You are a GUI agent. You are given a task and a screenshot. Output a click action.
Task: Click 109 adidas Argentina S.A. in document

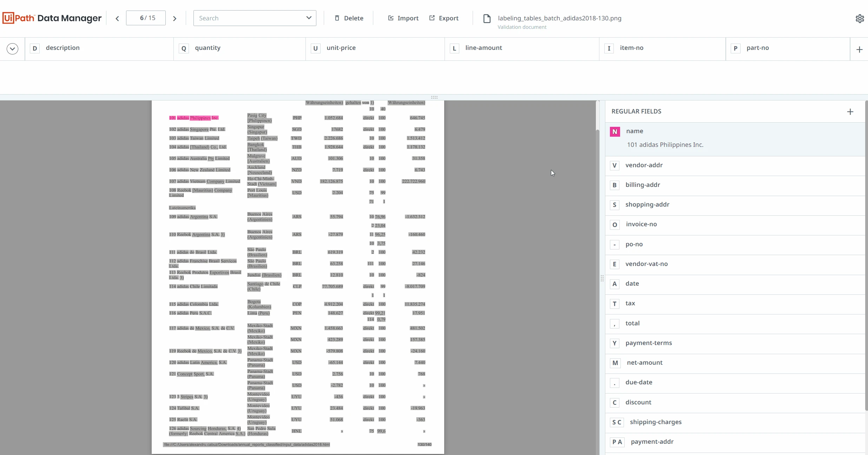(193, 217)
